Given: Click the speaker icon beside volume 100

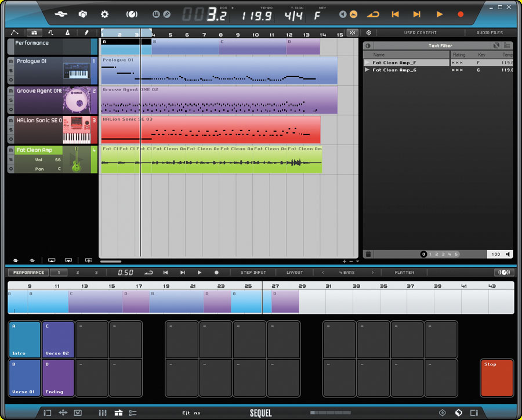Looking at the screenshot, I should coord(508,254).
